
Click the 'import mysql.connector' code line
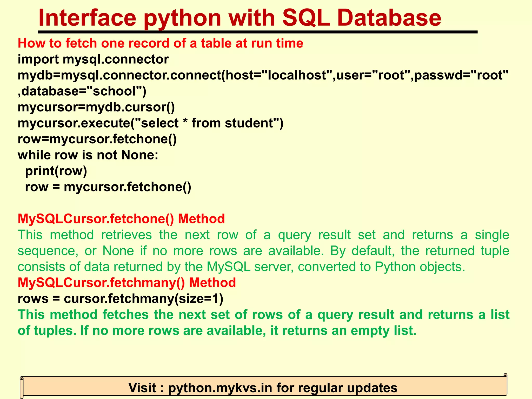[93, 59]
